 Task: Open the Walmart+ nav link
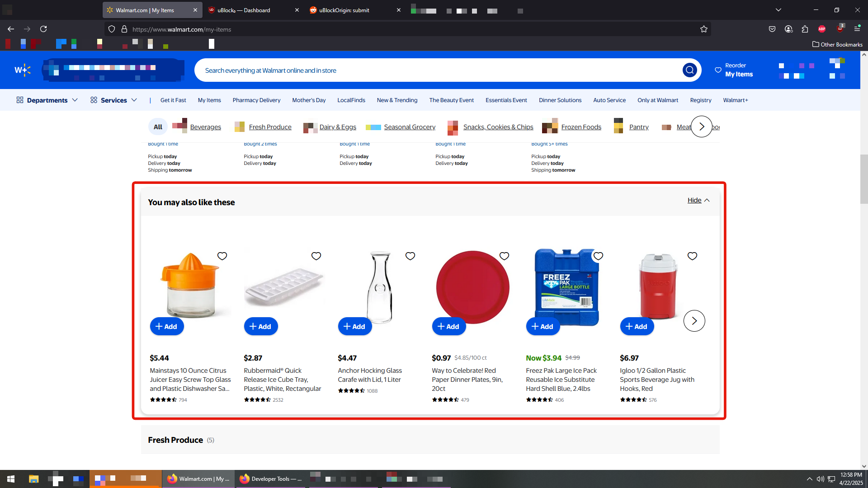(x=735, y=100)
